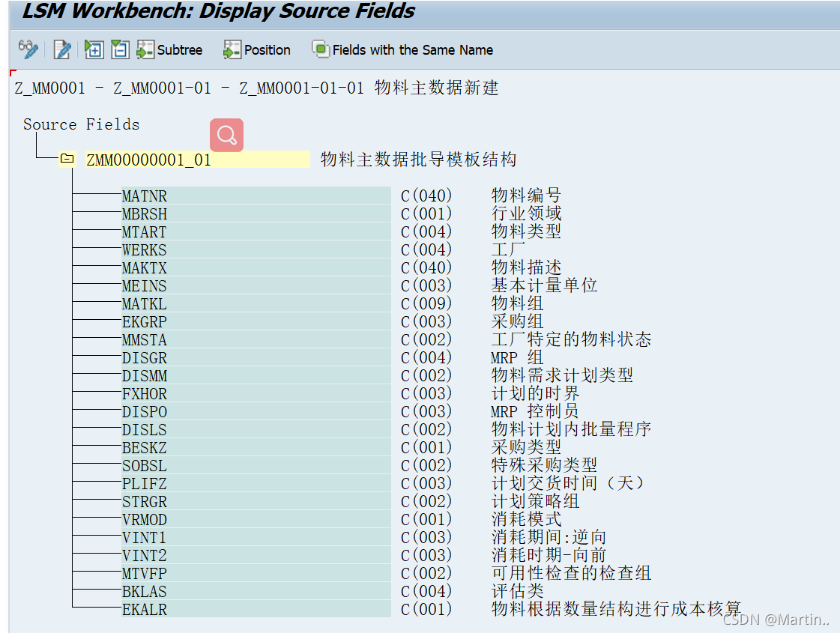
Task: Click the MRP 控制员 description text
Action: [534, 411]
